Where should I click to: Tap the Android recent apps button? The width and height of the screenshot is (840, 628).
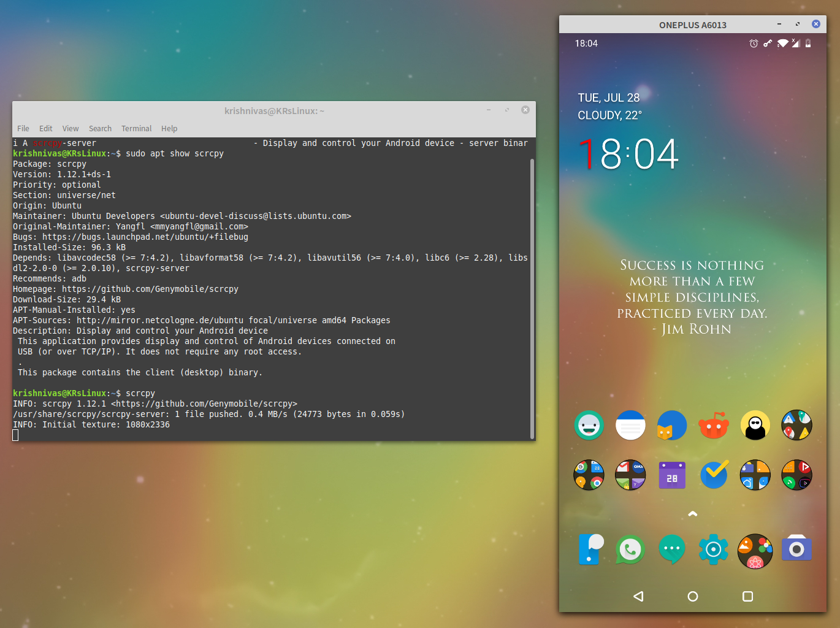[x=747, y=596]
